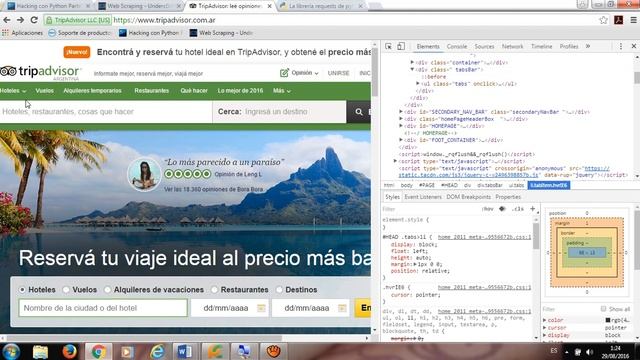Screen dimensions: 640x360
Task: Select Alquileres de vacaciones radio option
Action: pyautogui.click(x=107, y=290)
